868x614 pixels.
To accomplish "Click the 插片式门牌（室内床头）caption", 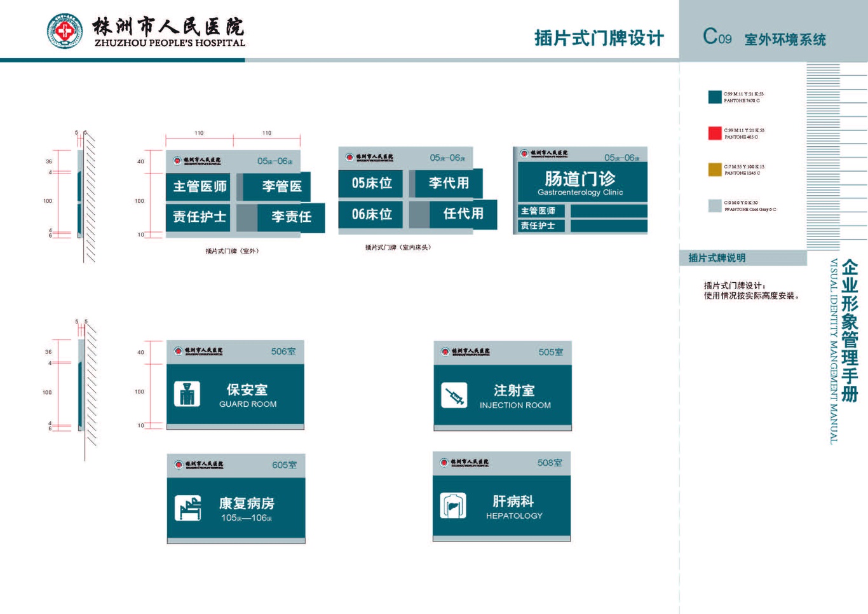I will point(398,247).
